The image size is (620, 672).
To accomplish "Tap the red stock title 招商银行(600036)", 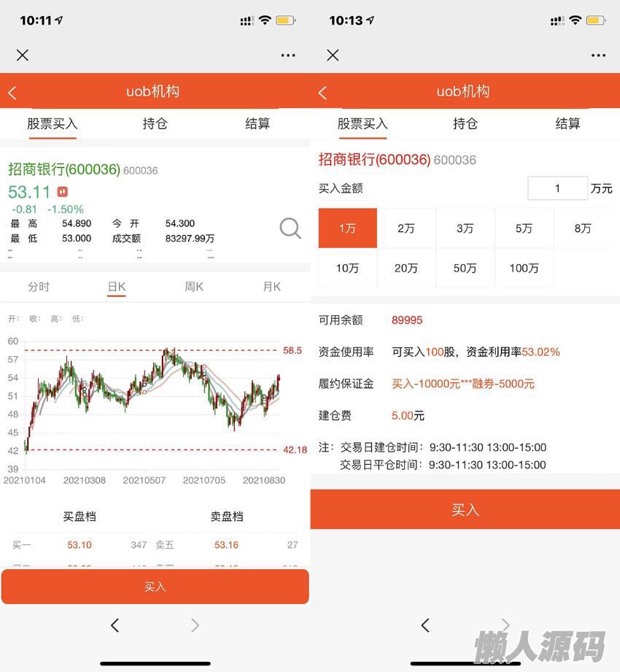I will click(374, 160).
